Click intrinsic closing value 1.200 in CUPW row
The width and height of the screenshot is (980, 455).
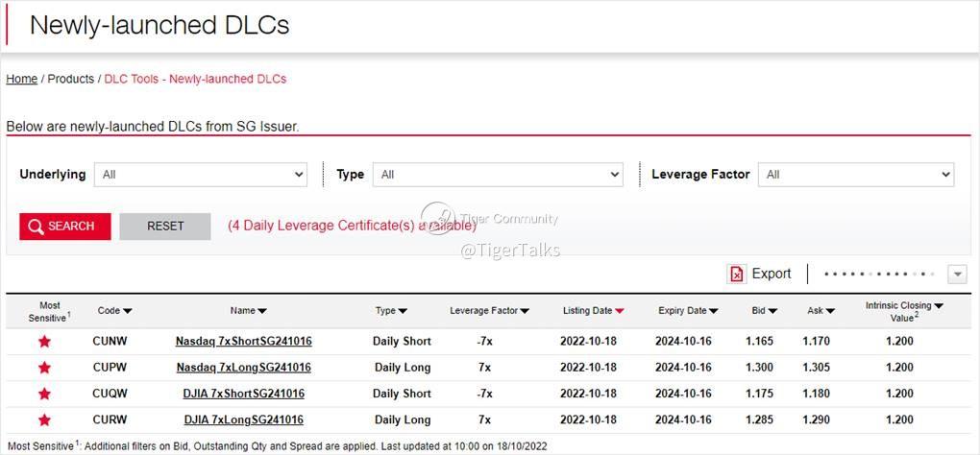[899, 368]
